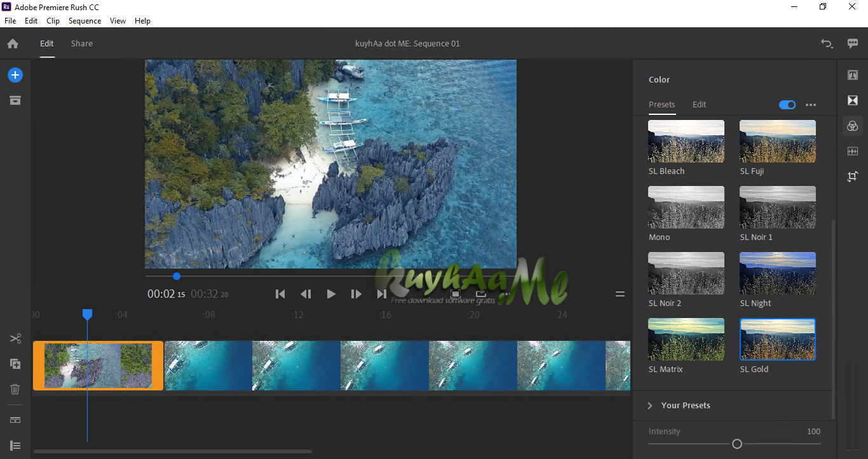Open the Transitions panel icon
Image resolution: width=868 pixels, height=459 pixels.
pyautogui.click(x=853, y=100)
